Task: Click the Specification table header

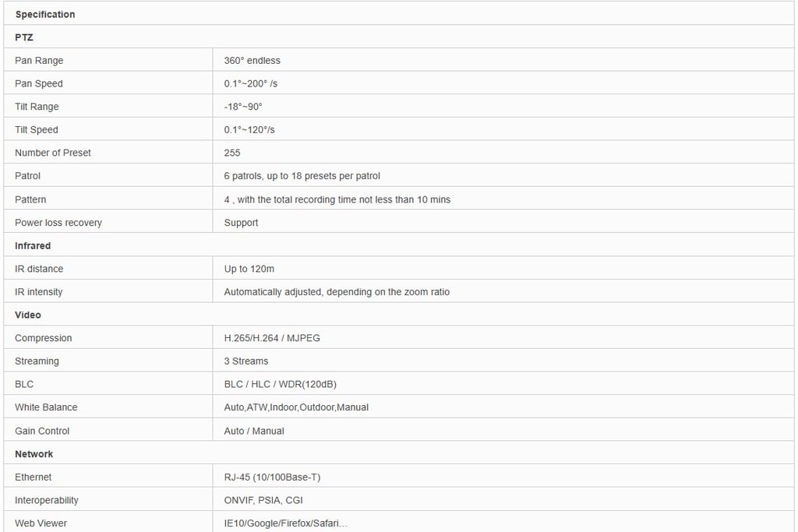Action: pos(45,14)
